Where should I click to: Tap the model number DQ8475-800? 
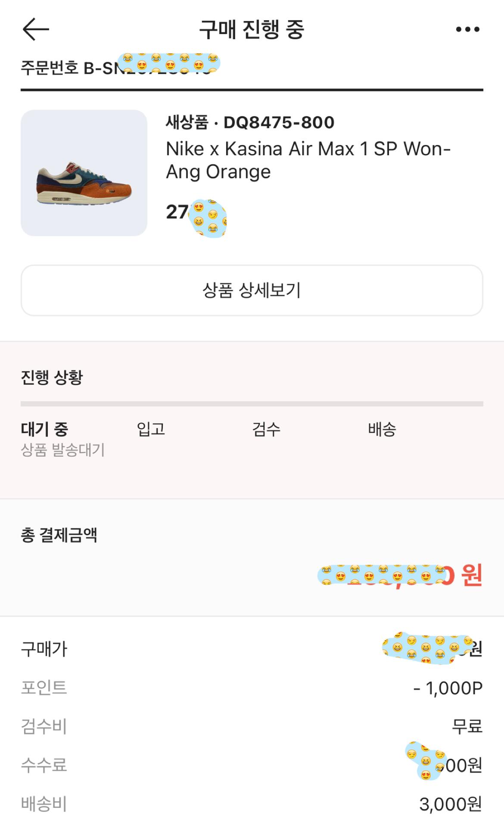(x=279, y=122)
